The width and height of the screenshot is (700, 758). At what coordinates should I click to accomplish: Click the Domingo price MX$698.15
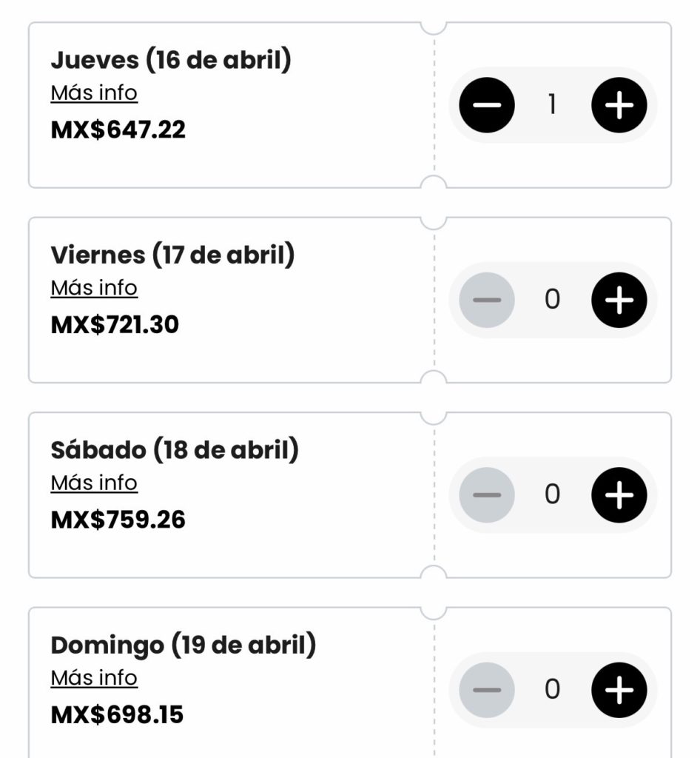[x=117, y=715]
